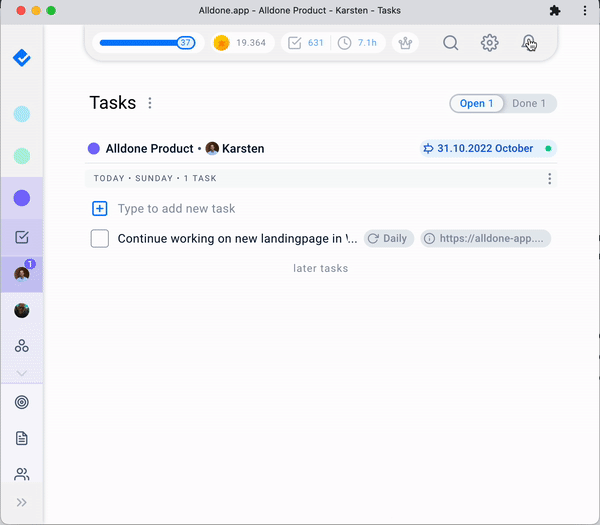Open the Today Sunday section three-dot menu
The image size is (600, 525).
coord(549,179)
